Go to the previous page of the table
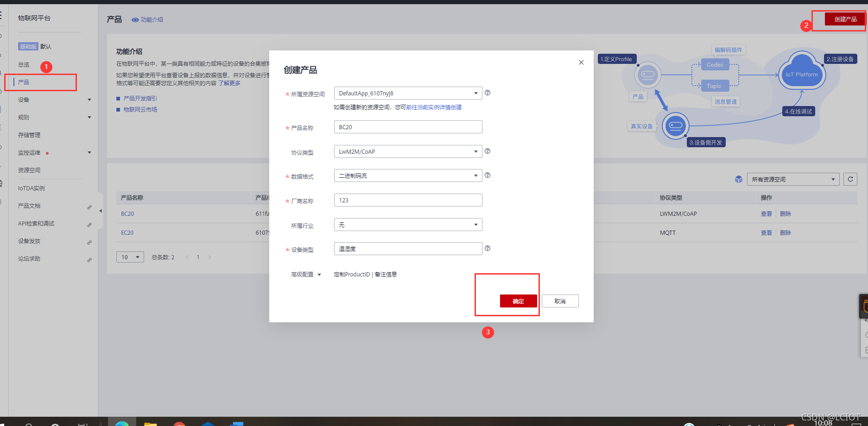 pyautogui.click(x=187, y=257)
